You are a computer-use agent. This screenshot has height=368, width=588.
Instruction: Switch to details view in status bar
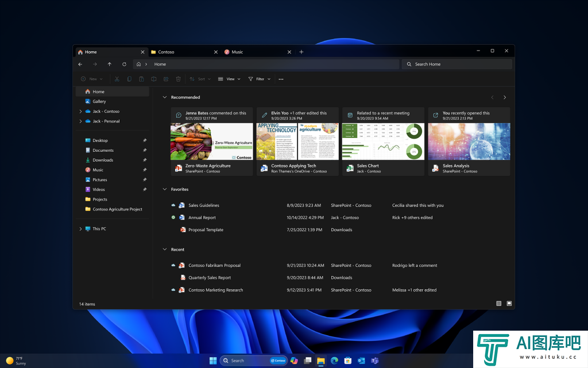point(499,304)
